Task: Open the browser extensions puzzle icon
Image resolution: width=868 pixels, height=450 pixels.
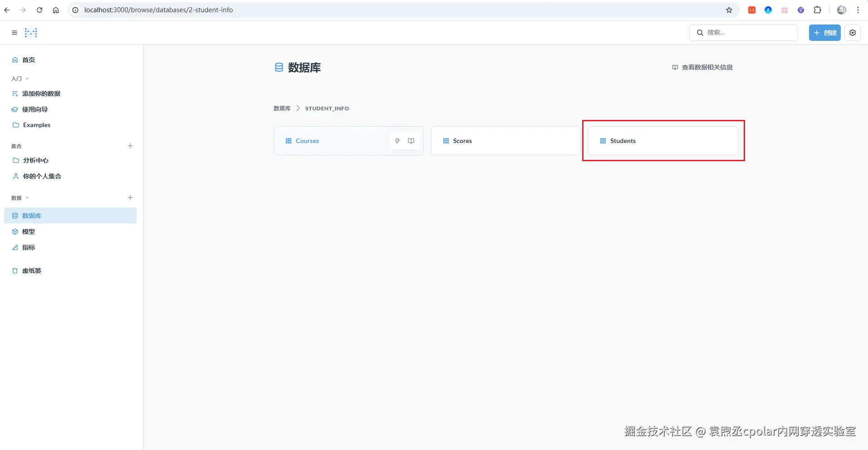Action: tap(817, 10)
